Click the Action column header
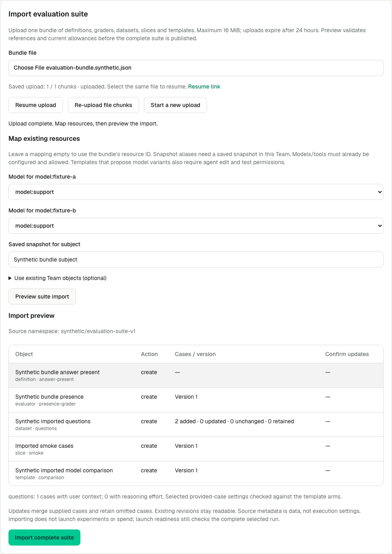The height and width of the screenshot is (554, 392). point(149,354)
